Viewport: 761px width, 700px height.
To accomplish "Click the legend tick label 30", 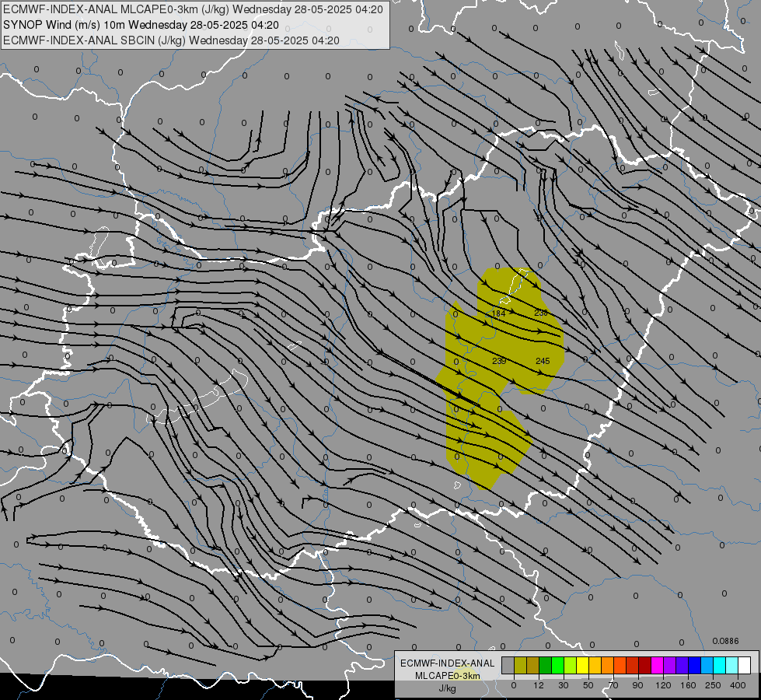I will coord(564,685).
